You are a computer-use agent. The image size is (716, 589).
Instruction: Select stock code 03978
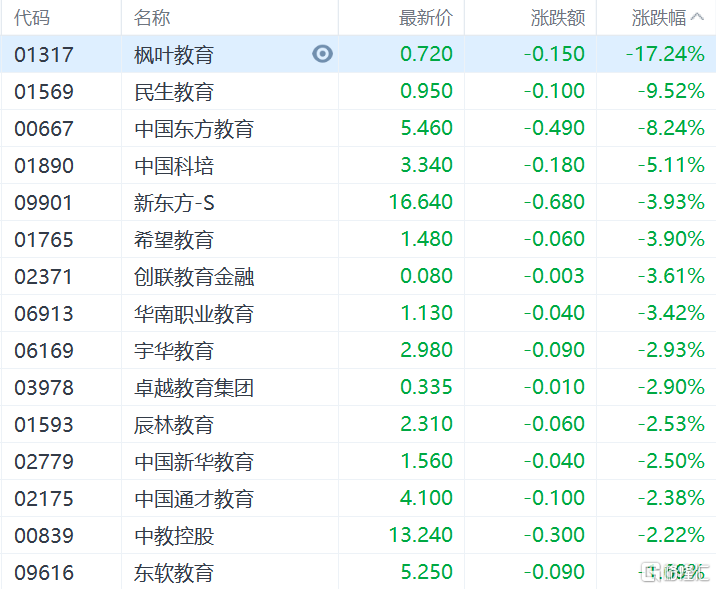point(44,388)
